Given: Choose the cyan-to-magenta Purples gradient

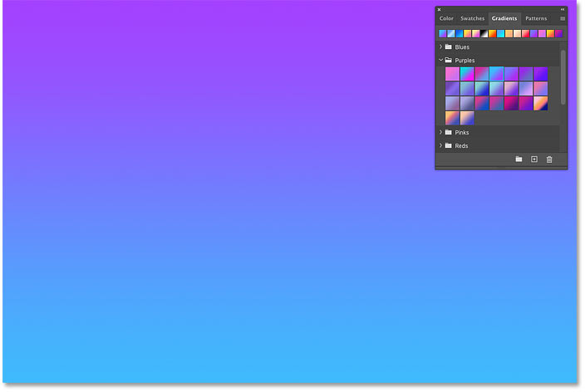Looking at the screenshot, I should pos(467,74).
